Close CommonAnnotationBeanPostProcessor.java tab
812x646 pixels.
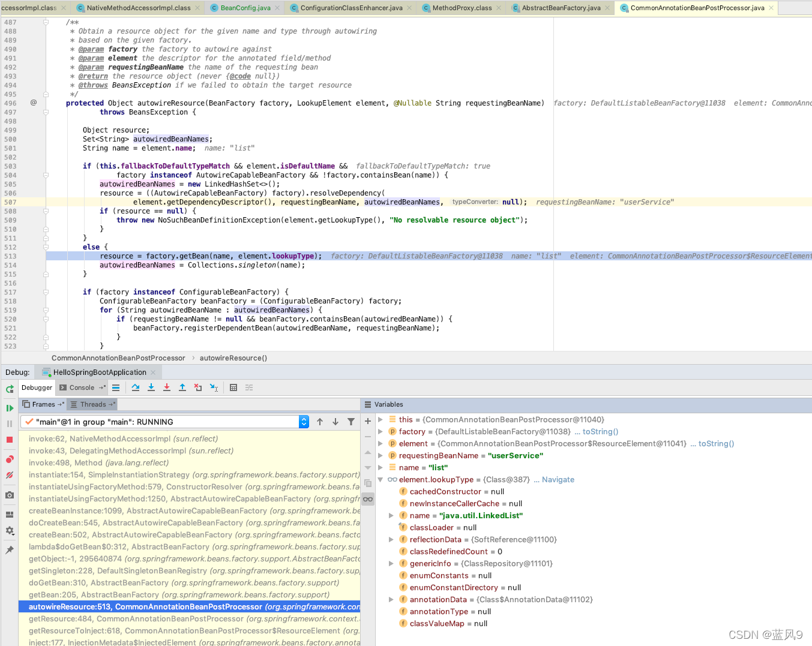[x=771, y=8]
